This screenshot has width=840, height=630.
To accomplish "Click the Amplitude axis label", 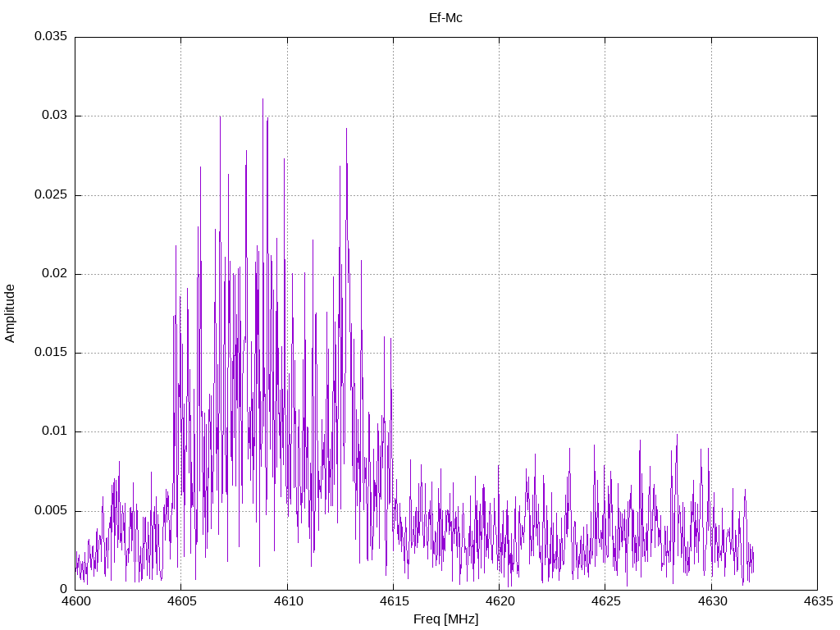I will pos(10,313).
